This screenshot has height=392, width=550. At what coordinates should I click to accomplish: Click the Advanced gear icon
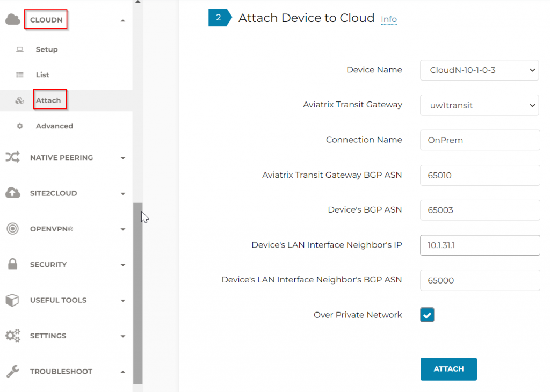[20, 126]
